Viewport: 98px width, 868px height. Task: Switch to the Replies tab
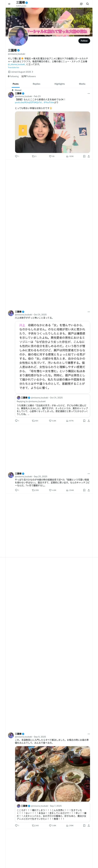pyautogui.click(x=36, y=84)
